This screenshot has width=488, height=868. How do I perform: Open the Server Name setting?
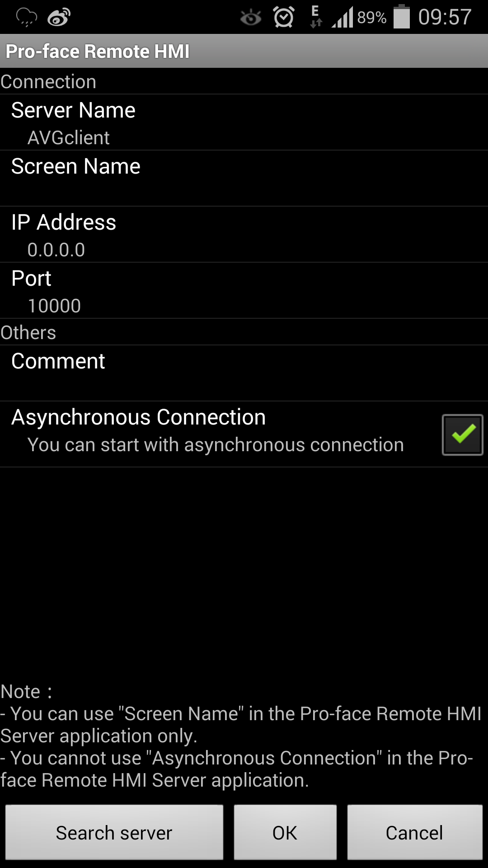click(244, 123)
